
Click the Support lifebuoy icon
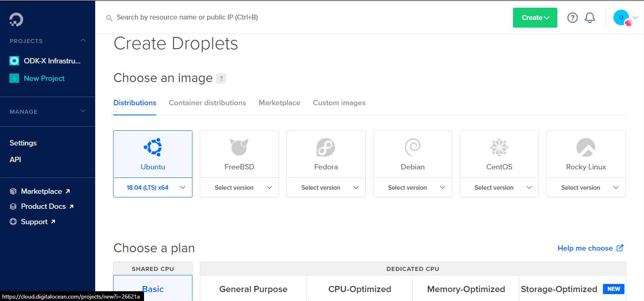13,222
